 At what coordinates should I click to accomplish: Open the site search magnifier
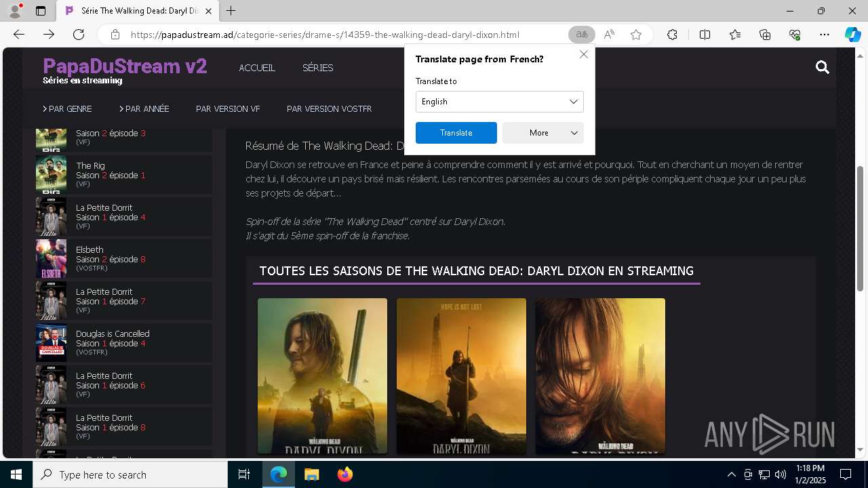point(823,67)
